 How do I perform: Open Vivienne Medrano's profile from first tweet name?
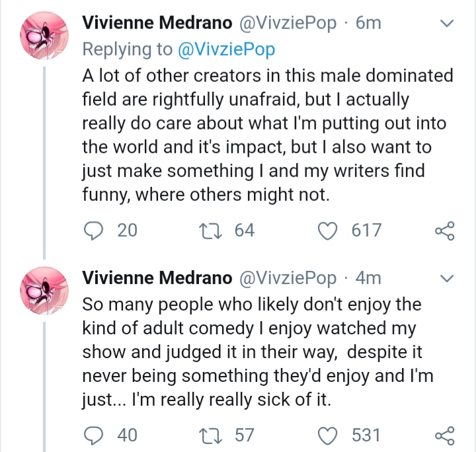tap(157, 23)
